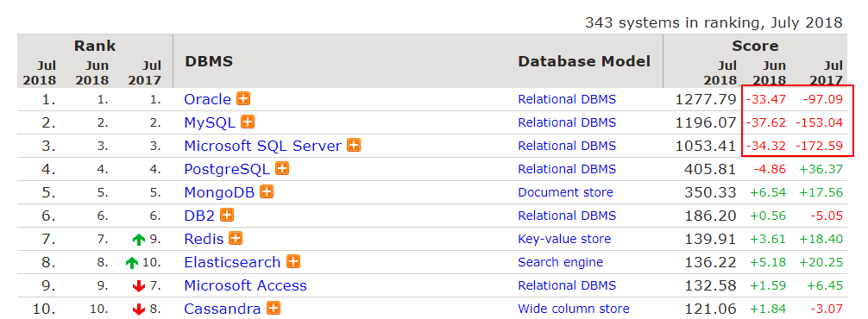Open the Oracle DBMS link

208,99
